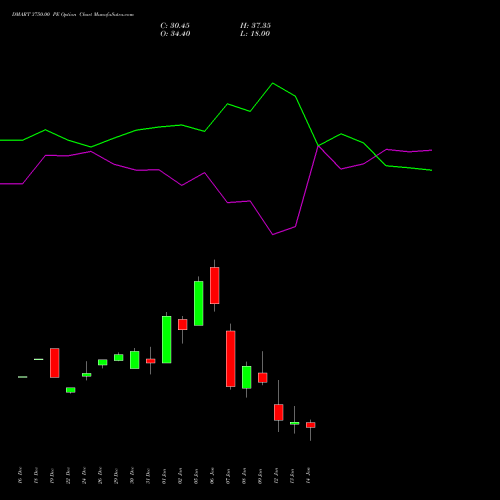Click the "29 Dec" date axis label

(116, 476)
